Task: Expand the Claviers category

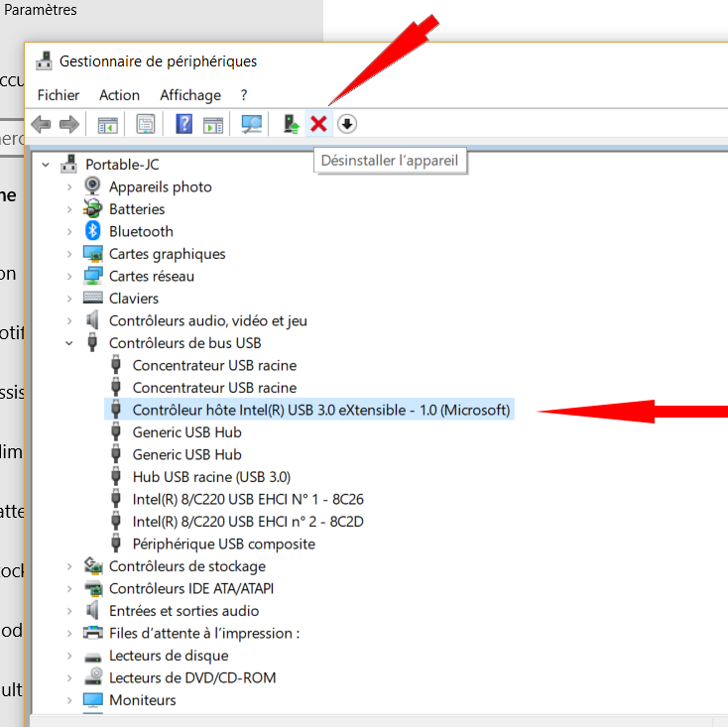Action: pyautogui.click(x=69, y=299)
